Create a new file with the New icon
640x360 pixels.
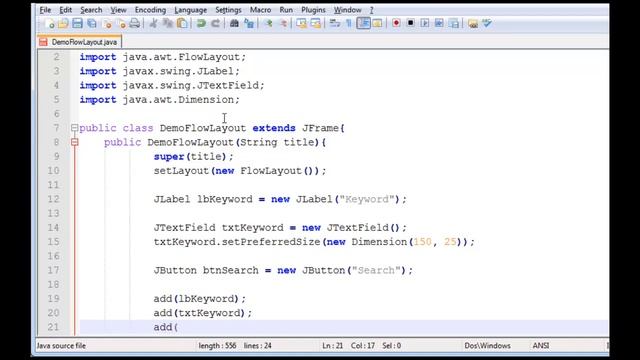click(49, 23)
